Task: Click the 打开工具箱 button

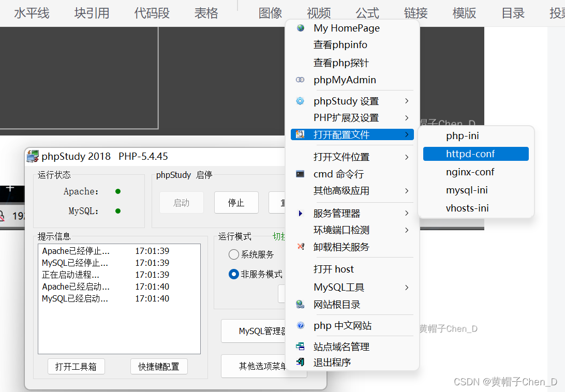Action: pyautogui.click(x=76, y=367)
